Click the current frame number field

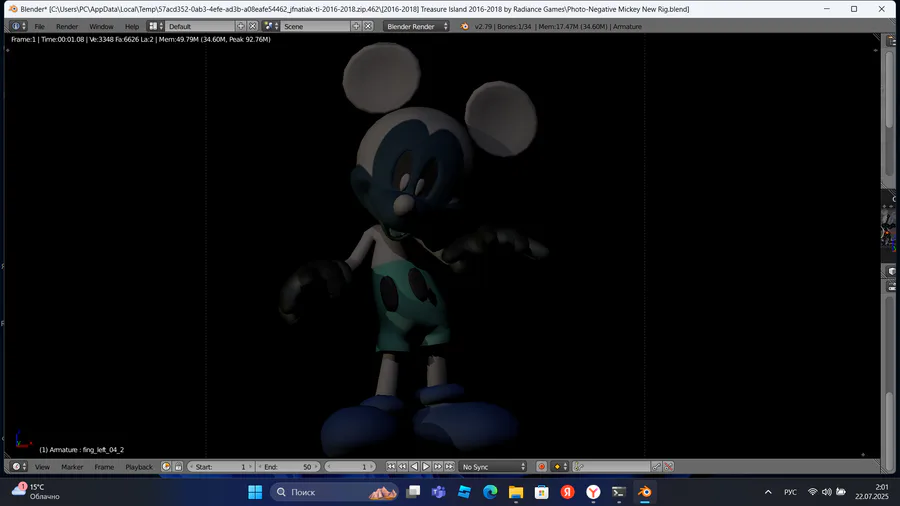click(350, 466)
